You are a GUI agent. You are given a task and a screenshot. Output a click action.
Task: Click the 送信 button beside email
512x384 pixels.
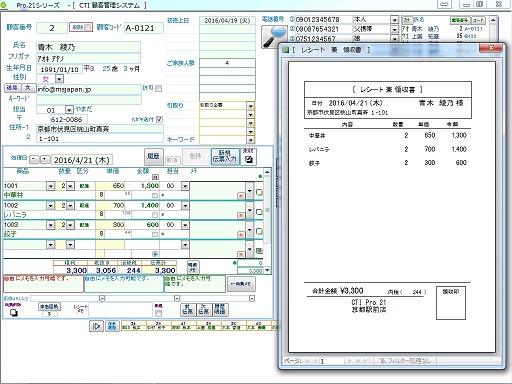coord(12,88)
